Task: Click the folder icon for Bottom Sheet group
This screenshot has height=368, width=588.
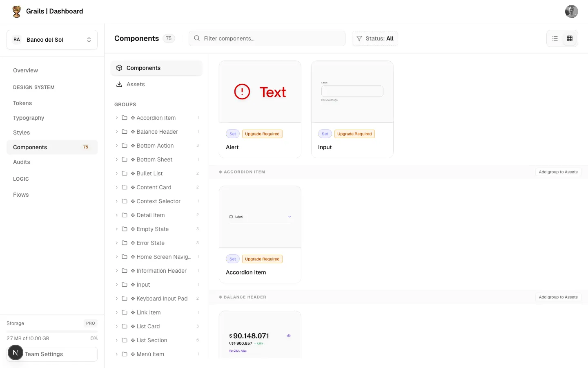Action: point(125,159)
